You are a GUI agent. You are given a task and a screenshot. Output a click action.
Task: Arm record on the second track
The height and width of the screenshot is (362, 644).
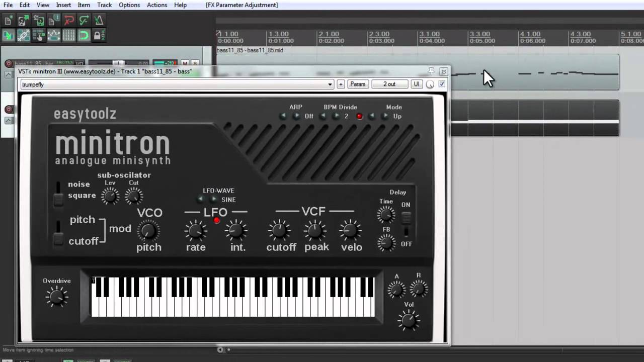9,109
